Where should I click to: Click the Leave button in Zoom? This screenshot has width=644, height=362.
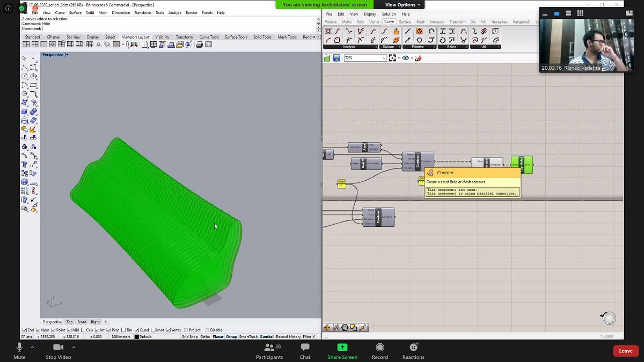point(625,350)
